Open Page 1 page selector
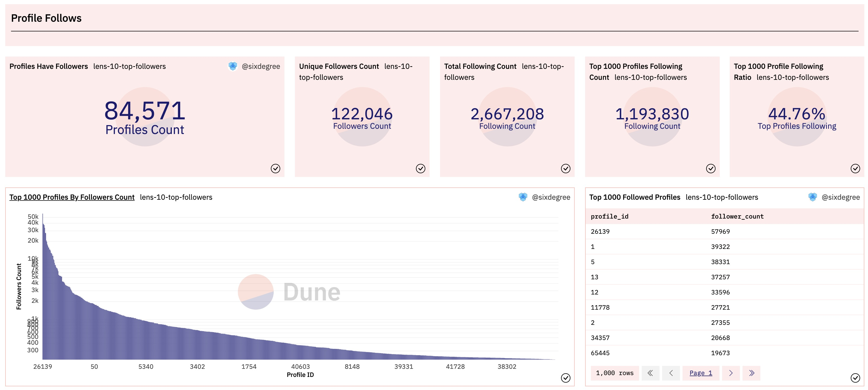The image size is (868, 390). click(701, 373)
